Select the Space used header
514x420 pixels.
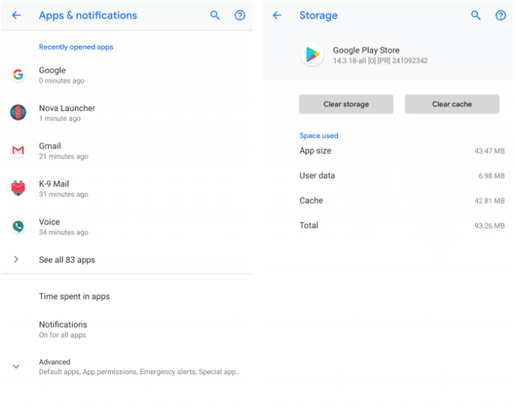coord(319,135)
